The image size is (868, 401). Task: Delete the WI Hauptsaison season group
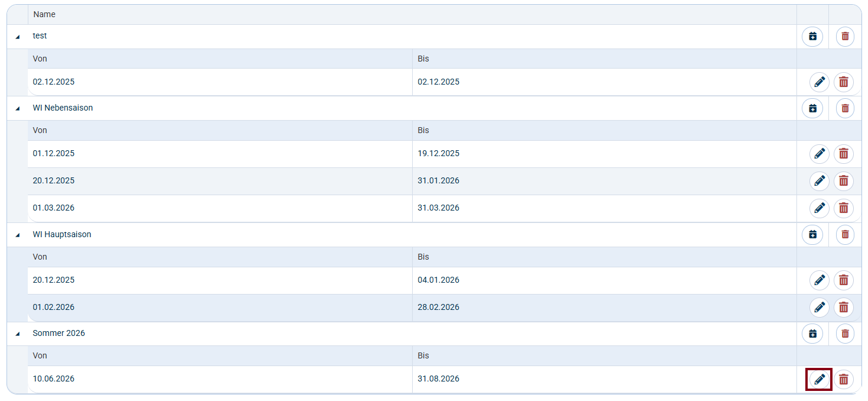pyautogui.click(x=845, y=235)
